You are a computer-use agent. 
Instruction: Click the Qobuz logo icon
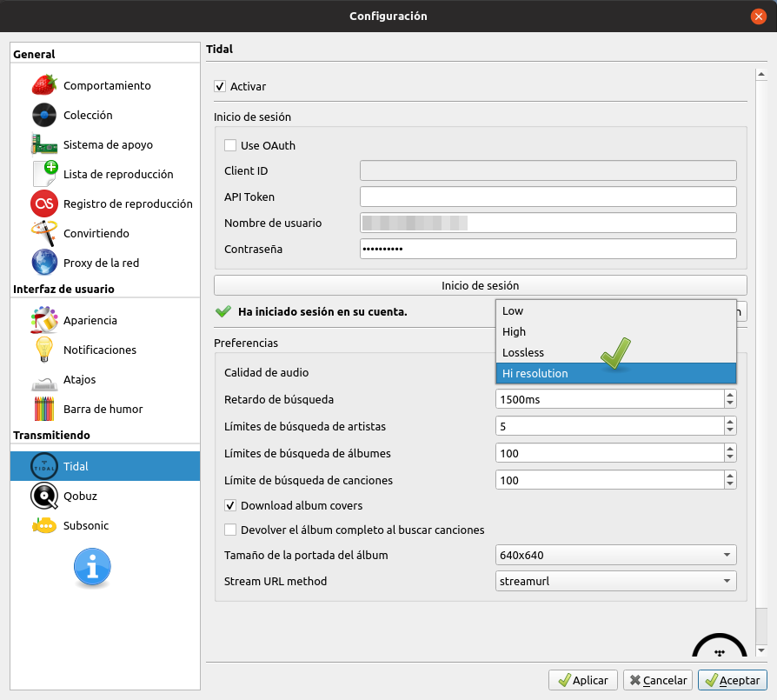[44, 496]
